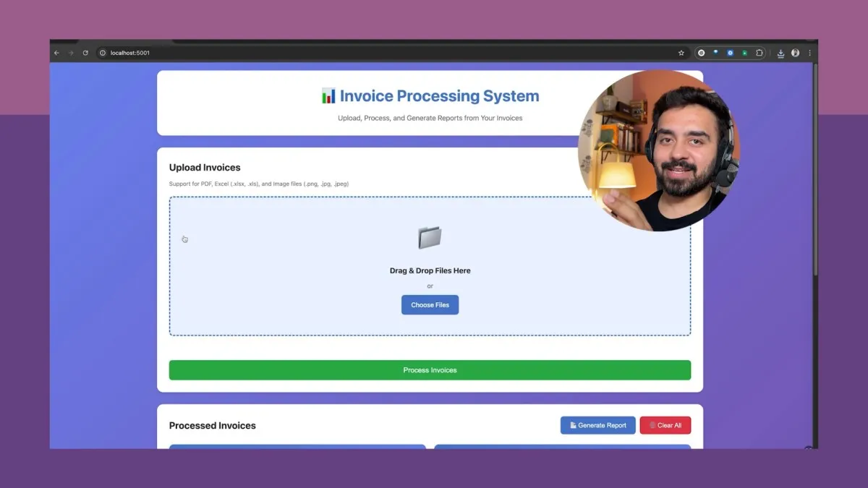The image size is (868, 488).
Task: Click the Upload Invoices heading
Action: pyautogui.click(x=205, y=168)
